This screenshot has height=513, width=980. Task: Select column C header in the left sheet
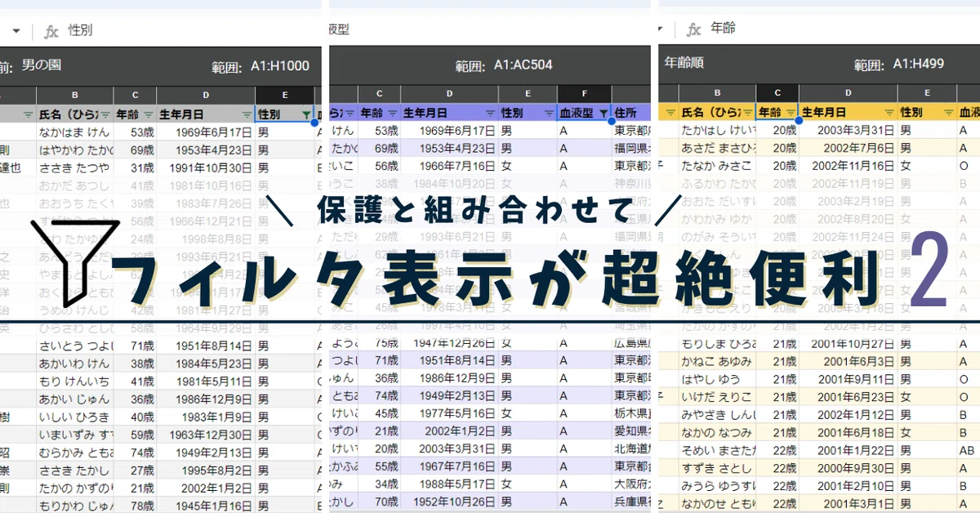coord(136,96)
